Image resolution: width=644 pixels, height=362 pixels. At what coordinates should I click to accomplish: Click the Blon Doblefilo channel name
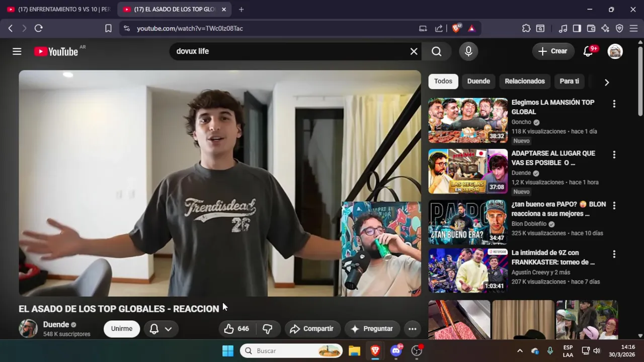(529, 224)
